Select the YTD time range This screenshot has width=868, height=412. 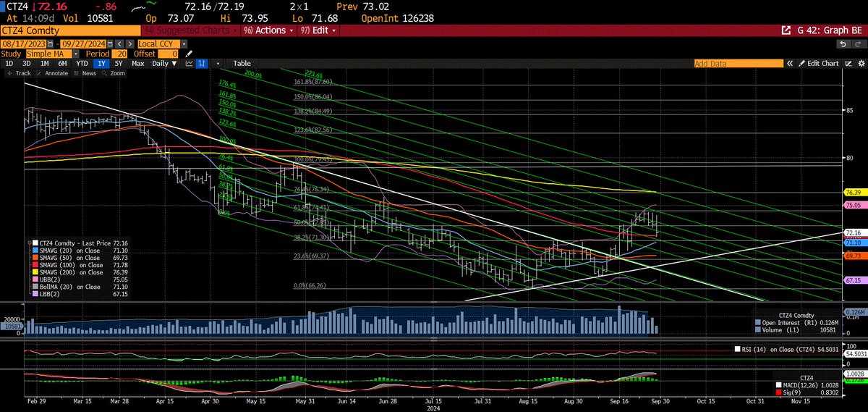point(82,64)
